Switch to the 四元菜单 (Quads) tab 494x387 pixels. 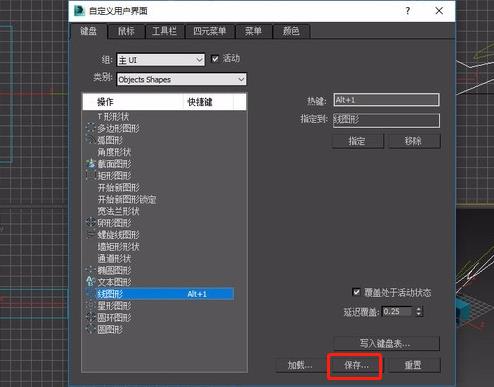tap(210, 31)
